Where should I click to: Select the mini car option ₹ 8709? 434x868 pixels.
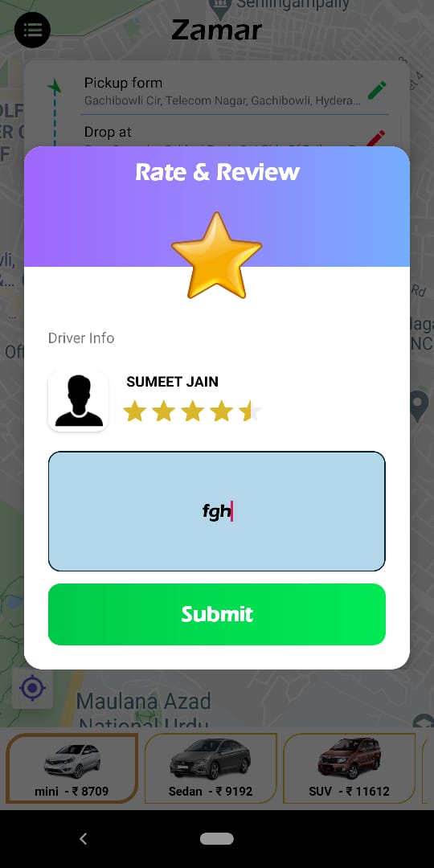[72, 768]
